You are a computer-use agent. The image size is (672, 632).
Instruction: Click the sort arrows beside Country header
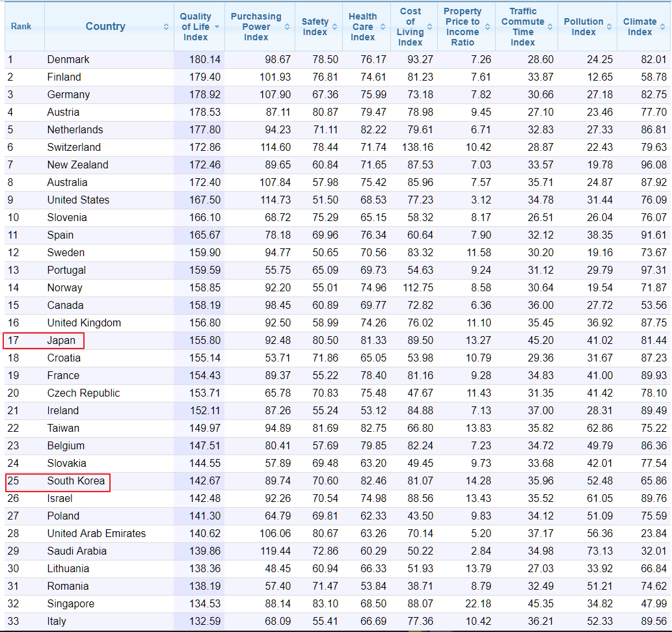coord(166,27)
